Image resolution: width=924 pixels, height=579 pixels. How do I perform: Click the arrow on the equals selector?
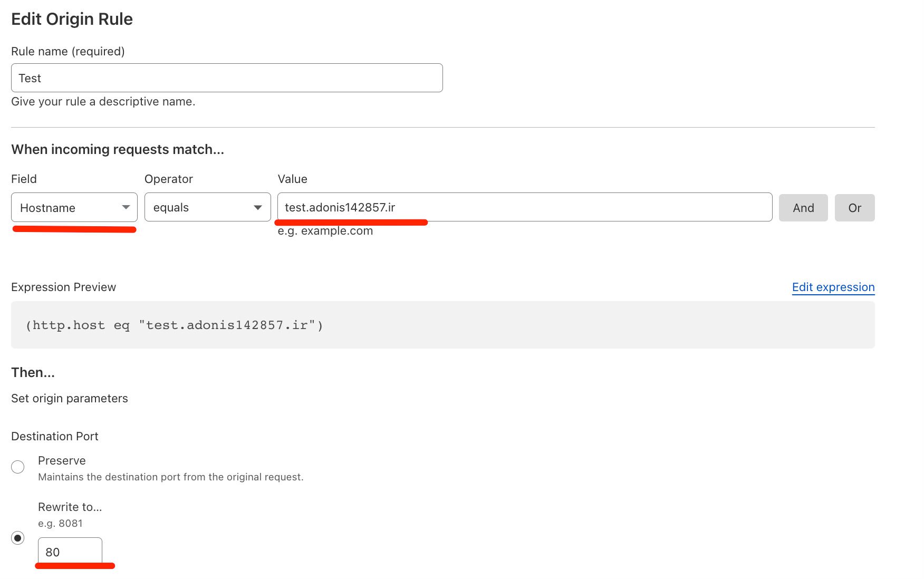pyautogui.click(x=258, y=207)
